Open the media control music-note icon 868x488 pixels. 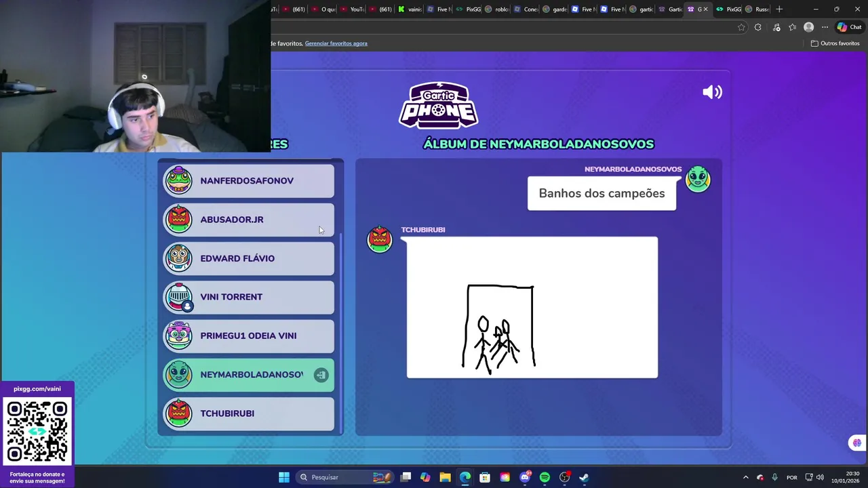click(776, 27)
